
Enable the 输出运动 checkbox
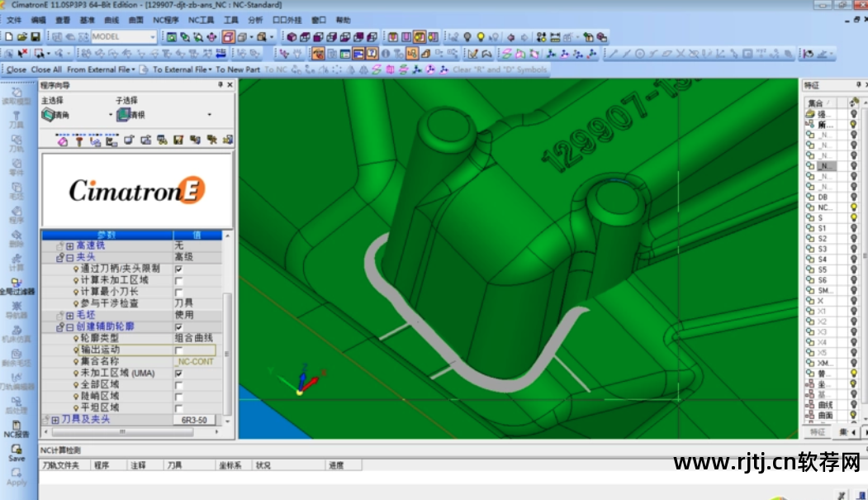click(x=179, y=350)
